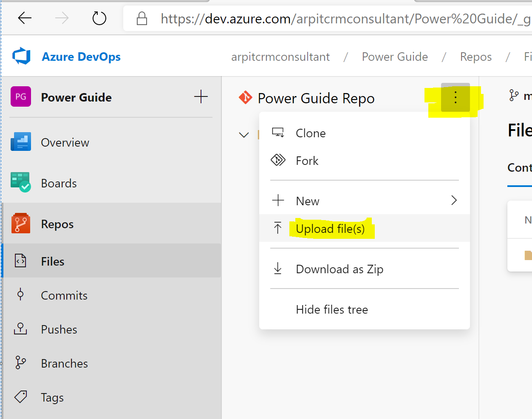532x419 pixels.
Task: Click the Clone monitor icon
Action: [x=278, y=133]
